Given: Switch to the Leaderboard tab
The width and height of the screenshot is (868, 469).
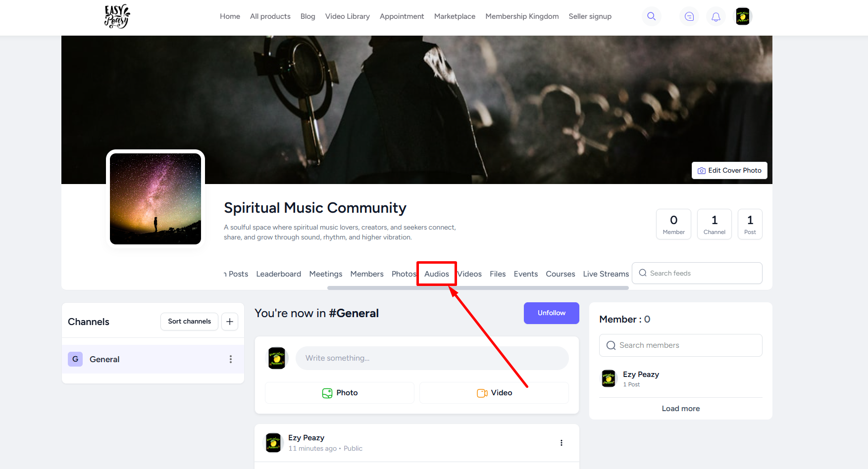Looking at the screenshot, I should pos(278,274).
